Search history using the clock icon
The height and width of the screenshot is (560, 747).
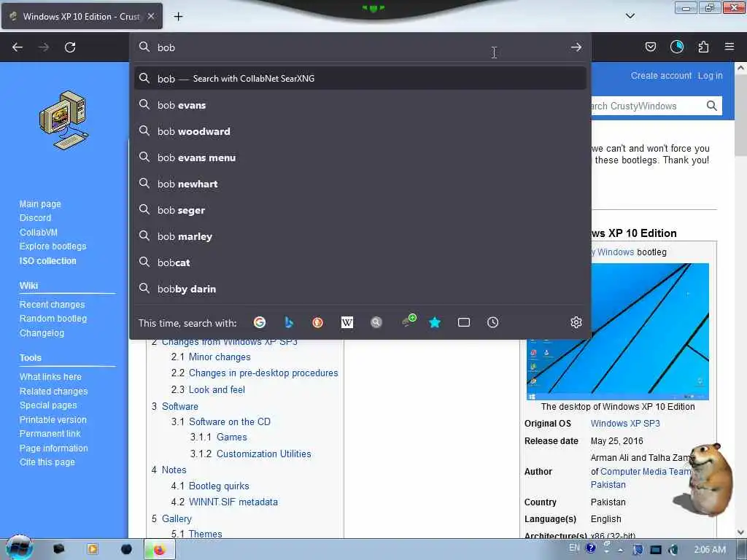coord(492,323)
